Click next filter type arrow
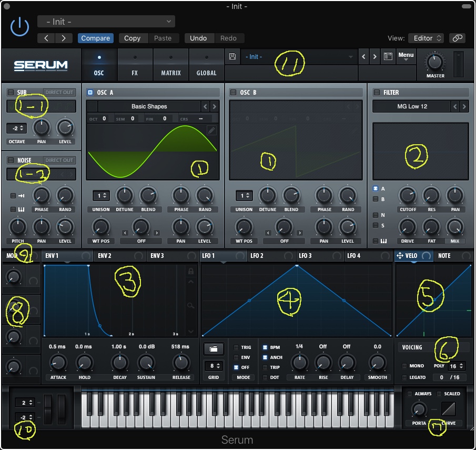This screenshot has width=476, height=450. (x=464, y=106)
